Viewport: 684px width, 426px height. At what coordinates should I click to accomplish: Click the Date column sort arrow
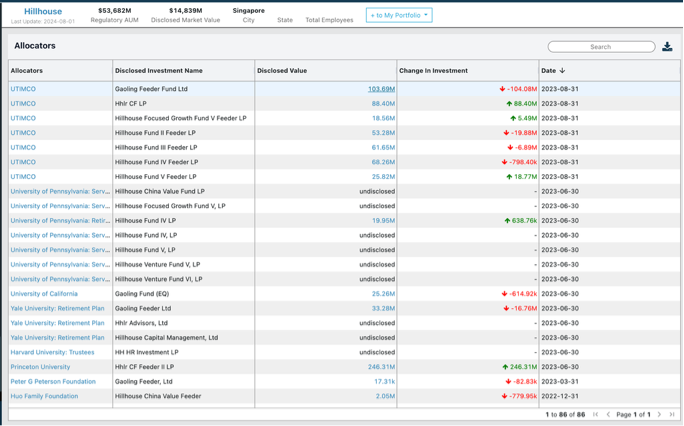pyautogui.click(x=562, y=71)
